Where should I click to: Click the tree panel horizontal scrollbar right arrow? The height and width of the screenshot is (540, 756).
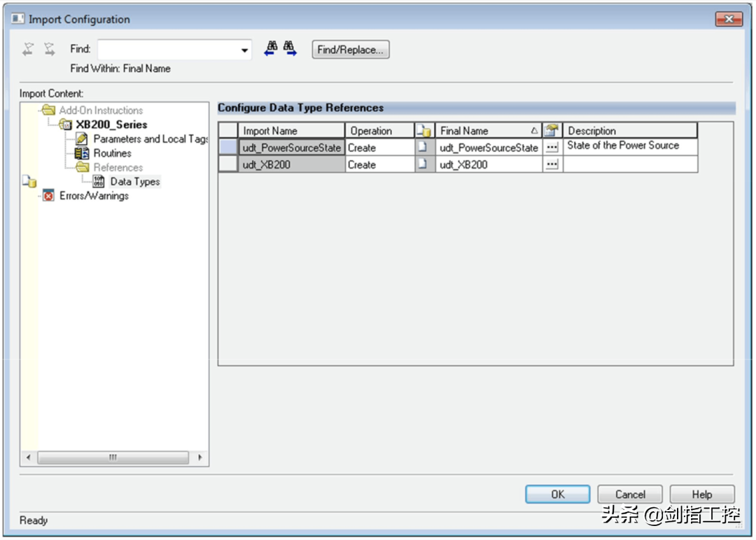[199, 457]
